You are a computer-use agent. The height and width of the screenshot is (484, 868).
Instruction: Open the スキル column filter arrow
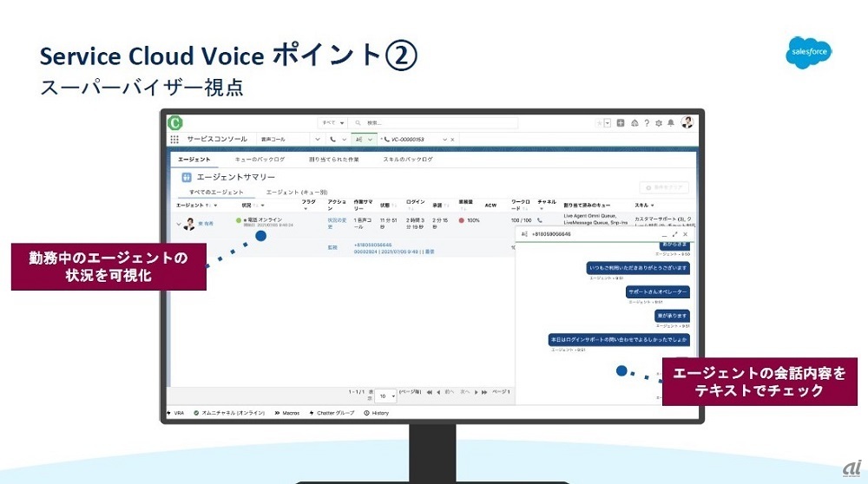[x=653, y=206]
